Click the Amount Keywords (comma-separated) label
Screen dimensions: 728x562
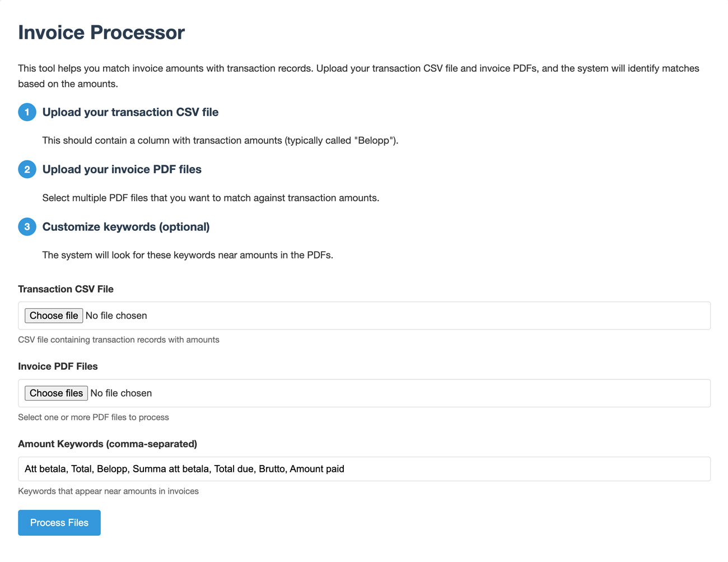(108, 444)
